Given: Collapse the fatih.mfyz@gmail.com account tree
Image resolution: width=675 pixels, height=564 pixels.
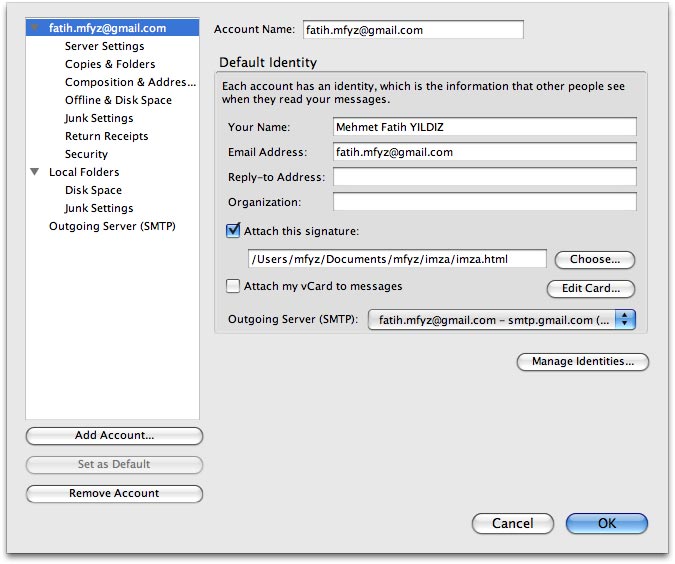Looking at the screenshot, I should click(36, 28).
